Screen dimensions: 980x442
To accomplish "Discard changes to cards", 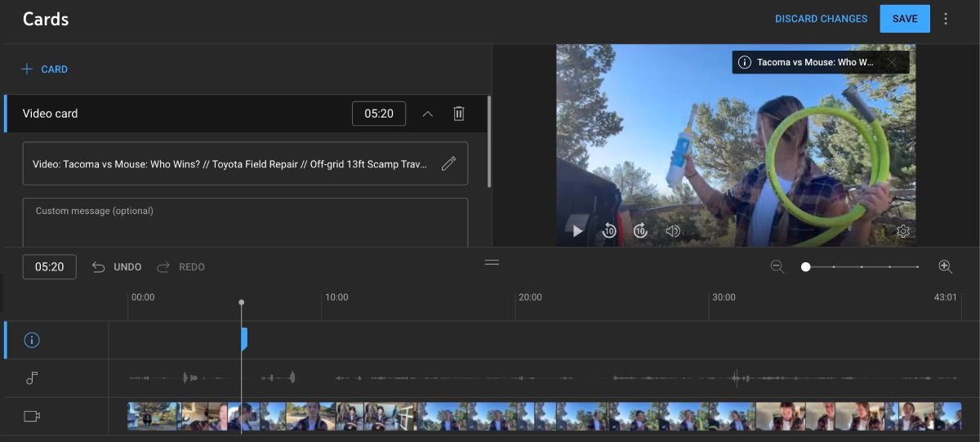I will [x=821, y=19].
